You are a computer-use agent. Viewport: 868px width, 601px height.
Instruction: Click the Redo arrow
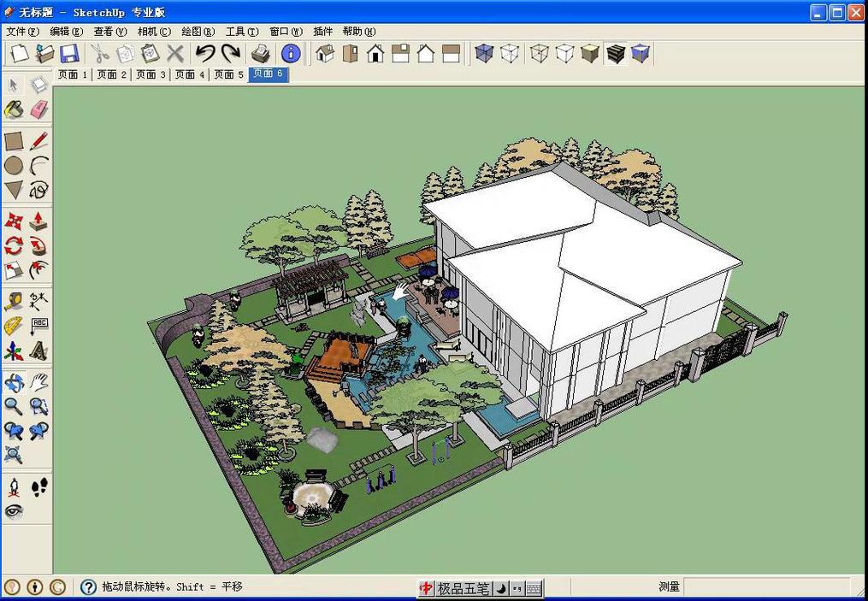coord(230,54)
